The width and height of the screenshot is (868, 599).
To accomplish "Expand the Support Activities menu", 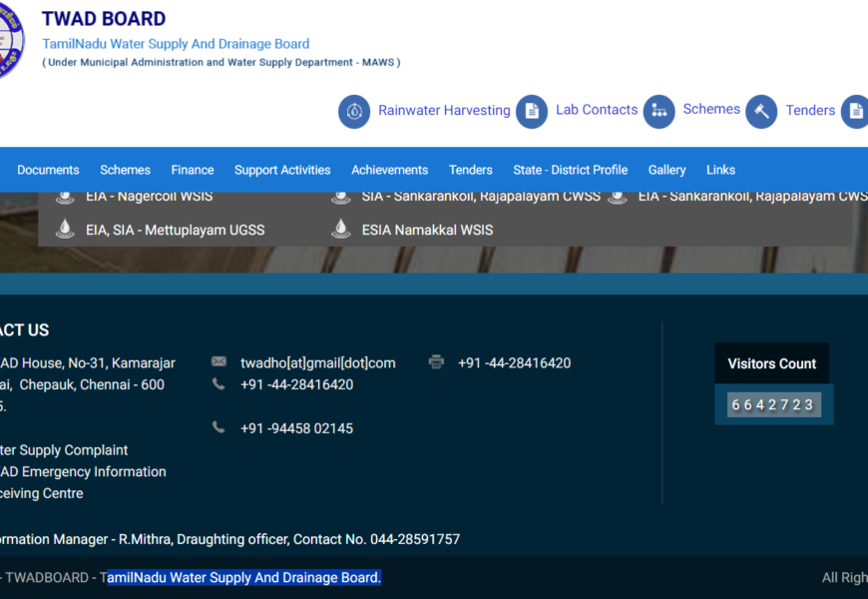I will 282,170.
